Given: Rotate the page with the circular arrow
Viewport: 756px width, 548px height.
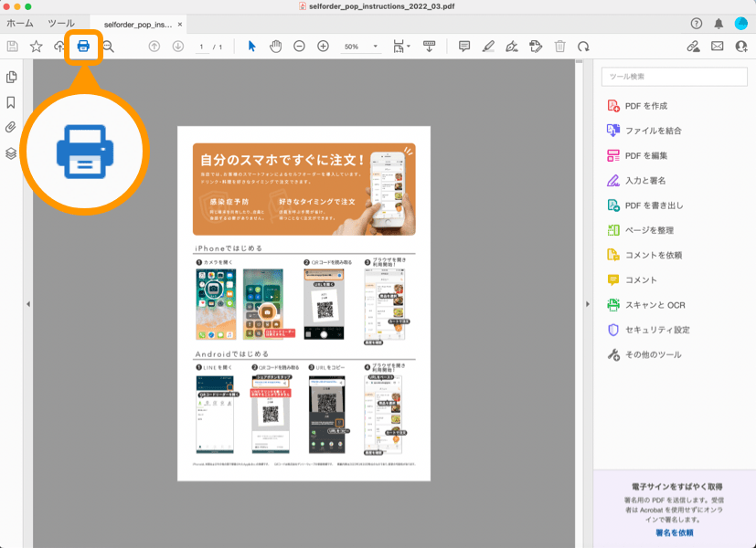Looking at the screenshot, I should click(583, 47).
